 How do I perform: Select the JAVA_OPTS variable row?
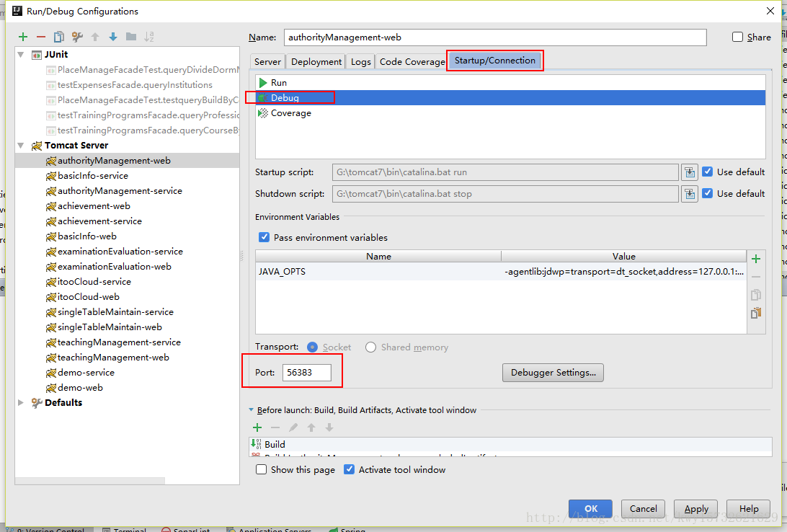point(501,272)
